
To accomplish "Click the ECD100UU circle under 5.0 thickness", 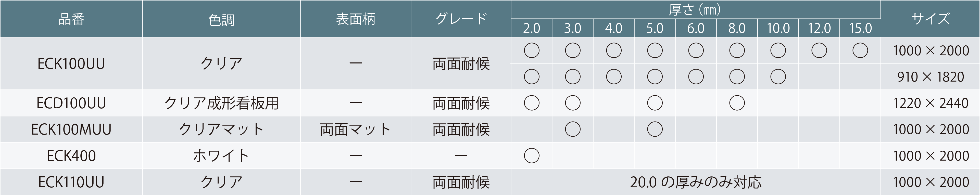I will coord(655,103).
